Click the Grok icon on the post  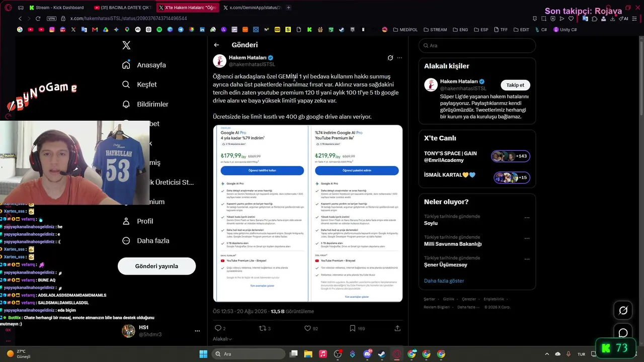point(390,58)
